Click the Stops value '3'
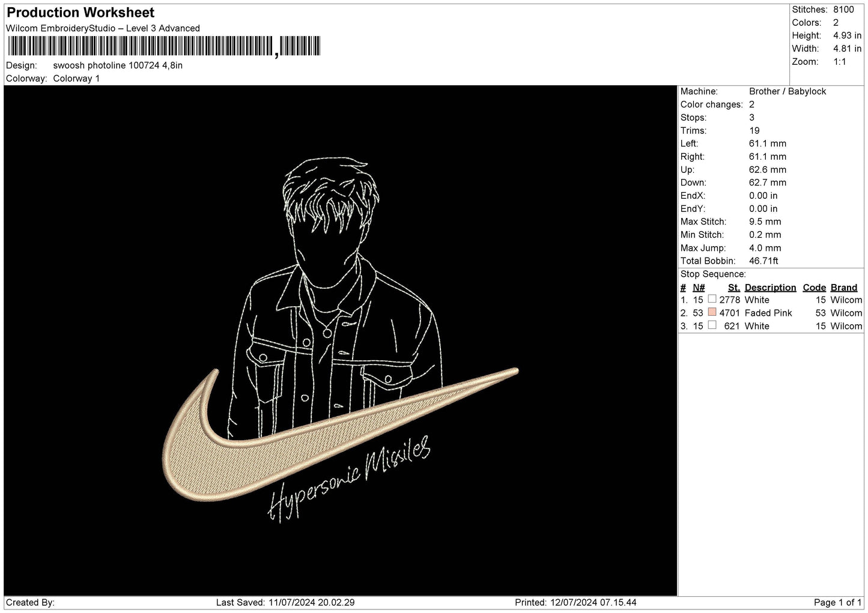Screen dimensions: 868x613 tap(751, 118)
